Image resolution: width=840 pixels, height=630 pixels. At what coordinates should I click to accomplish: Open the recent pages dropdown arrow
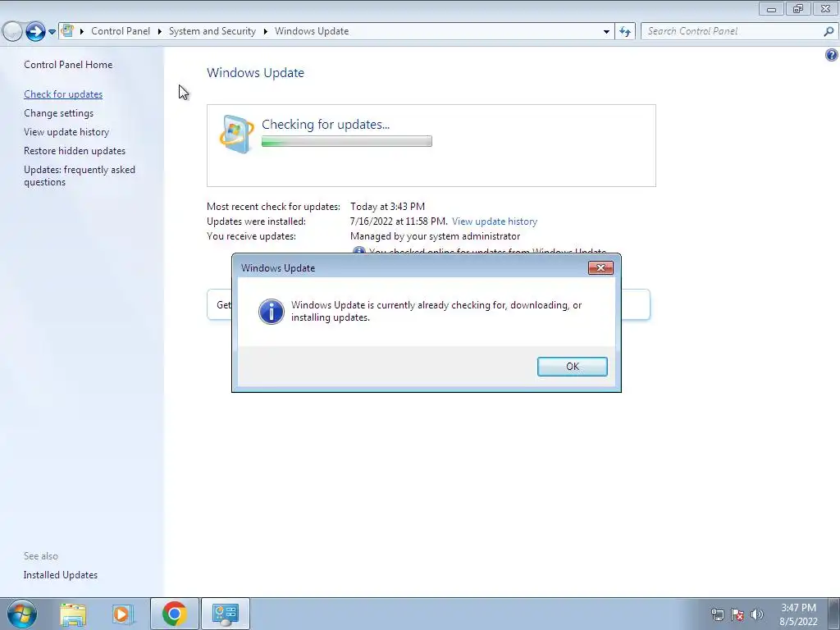[x=52, y=32]
